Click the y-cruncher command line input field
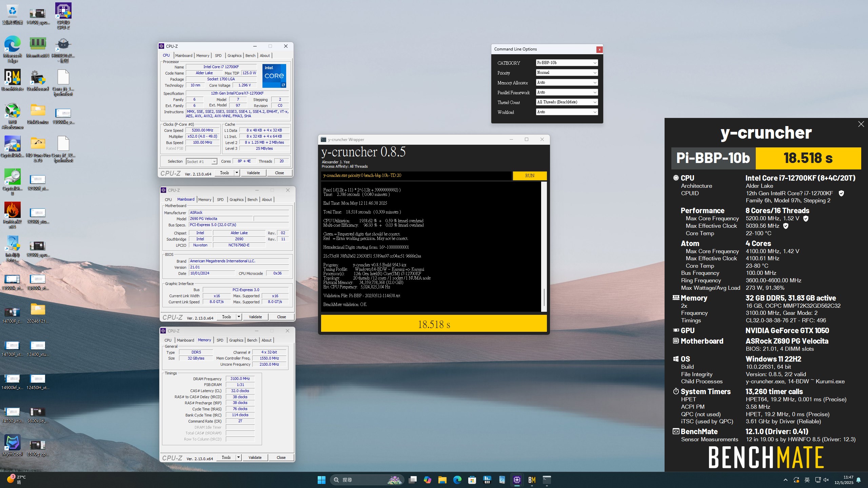This screenshot has height=488, width=868. [416, 176]
